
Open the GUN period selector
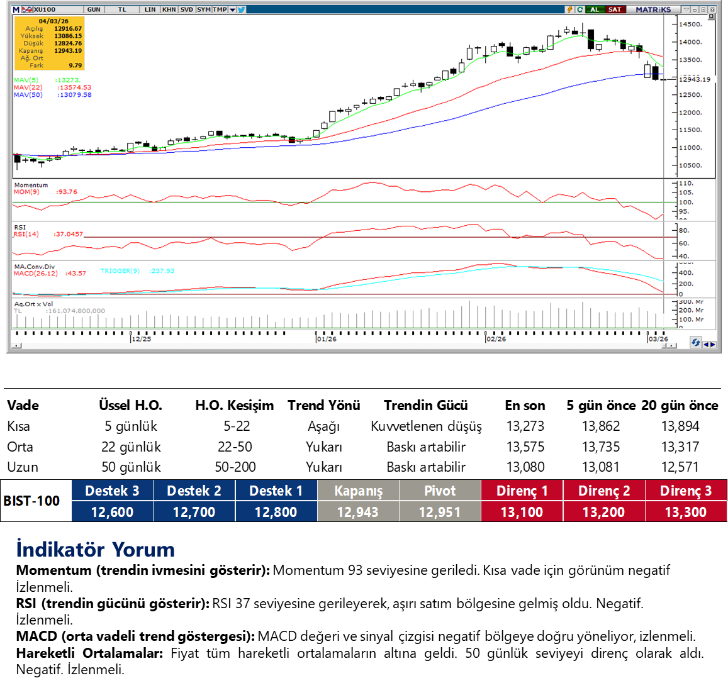(x=94, y=9)
